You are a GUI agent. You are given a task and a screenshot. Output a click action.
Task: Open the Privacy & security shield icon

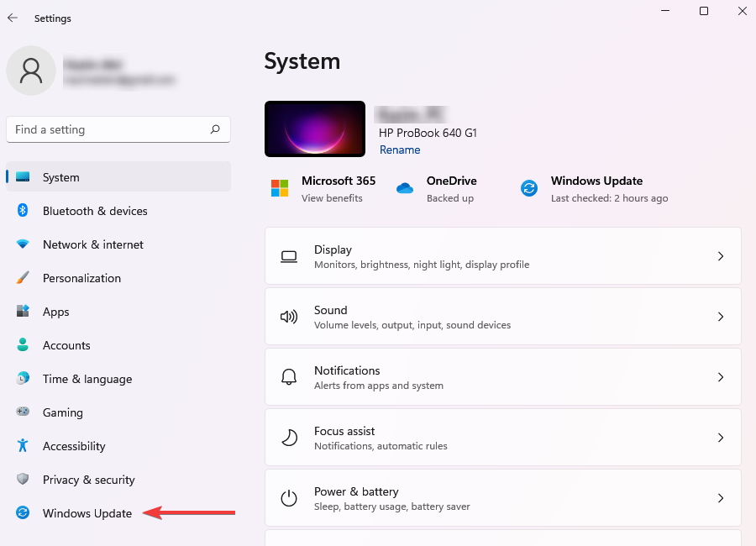coord(23,479)
